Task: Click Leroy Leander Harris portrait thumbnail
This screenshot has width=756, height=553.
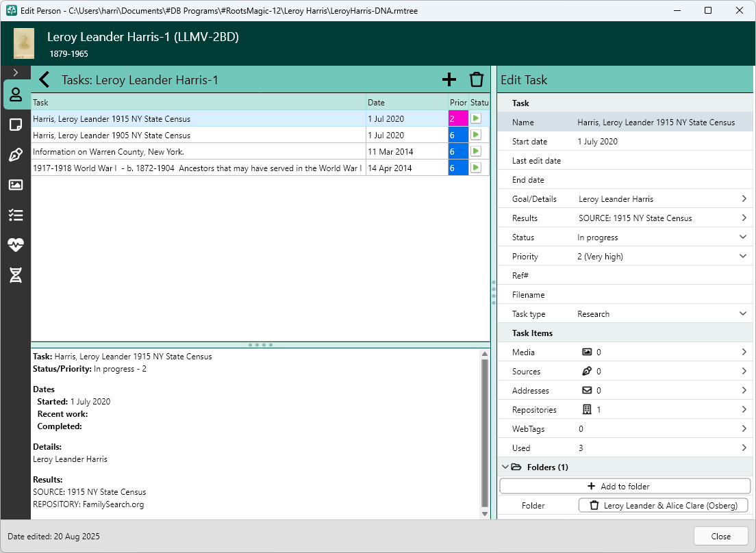Action: point(23,43)
